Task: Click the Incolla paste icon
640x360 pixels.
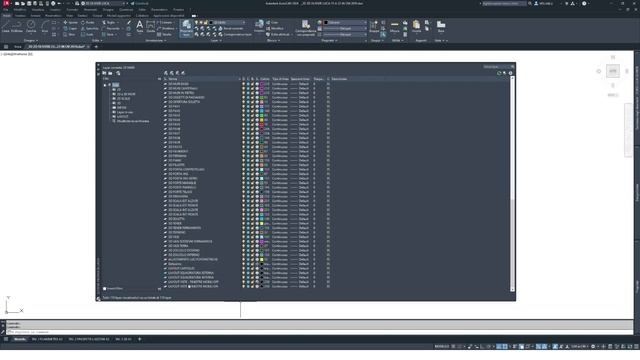Action: point(416,27)
